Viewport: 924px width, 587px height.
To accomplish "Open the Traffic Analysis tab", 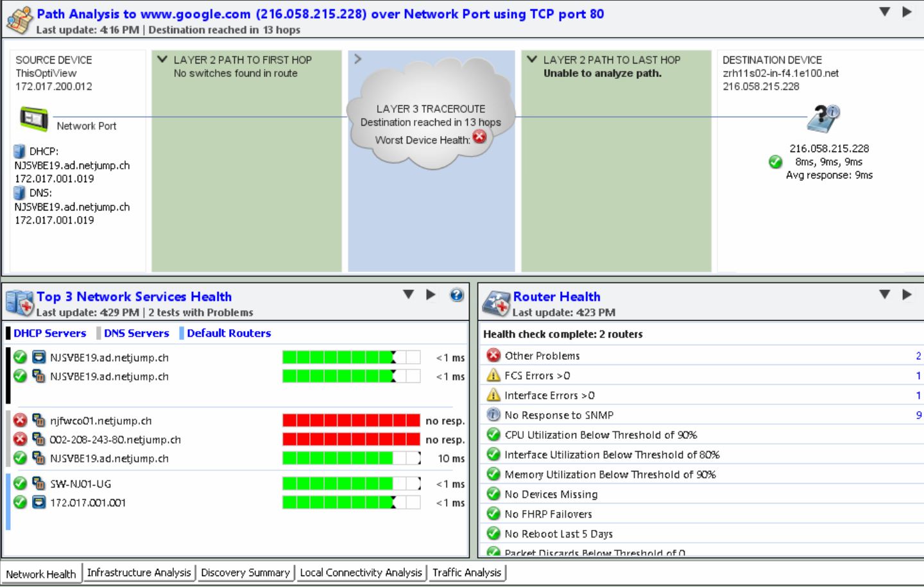I will click(x=466, y=572).
